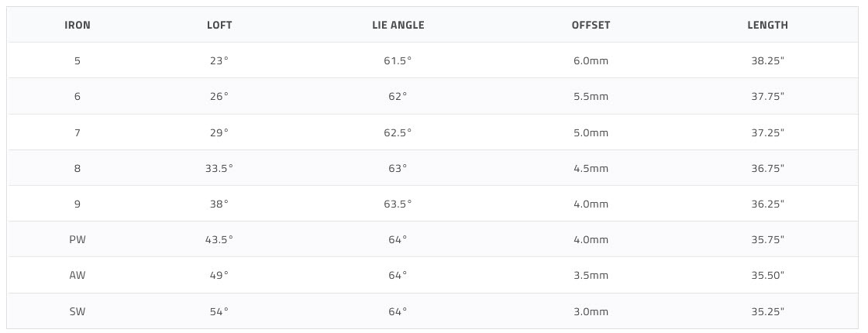
Task: Click the OFFSET column header
Action: coord(591,25)
